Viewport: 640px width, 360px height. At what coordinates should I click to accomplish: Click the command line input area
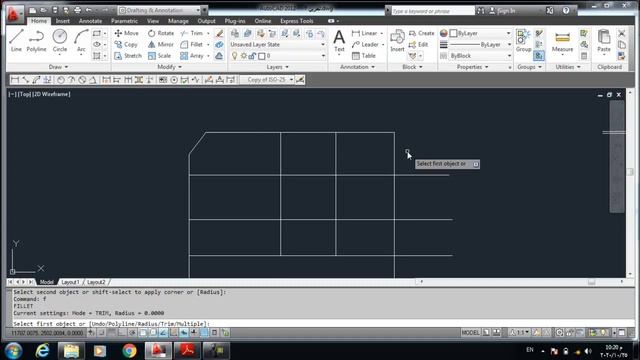[322, 324]
